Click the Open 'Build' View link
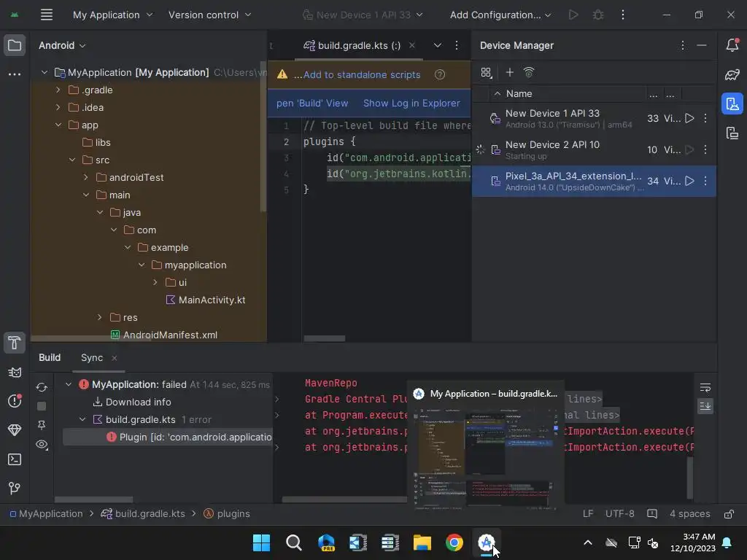 pyautogui.click(x=312, y=104)
